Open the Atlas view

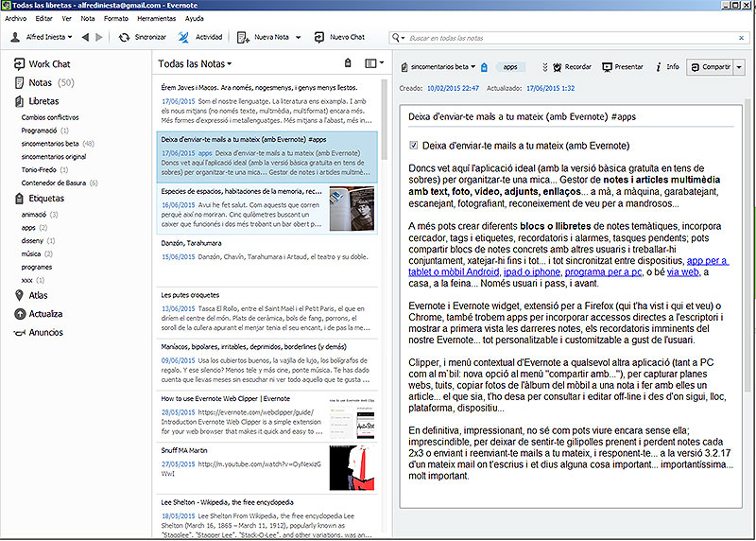click(x=31, y=295)
